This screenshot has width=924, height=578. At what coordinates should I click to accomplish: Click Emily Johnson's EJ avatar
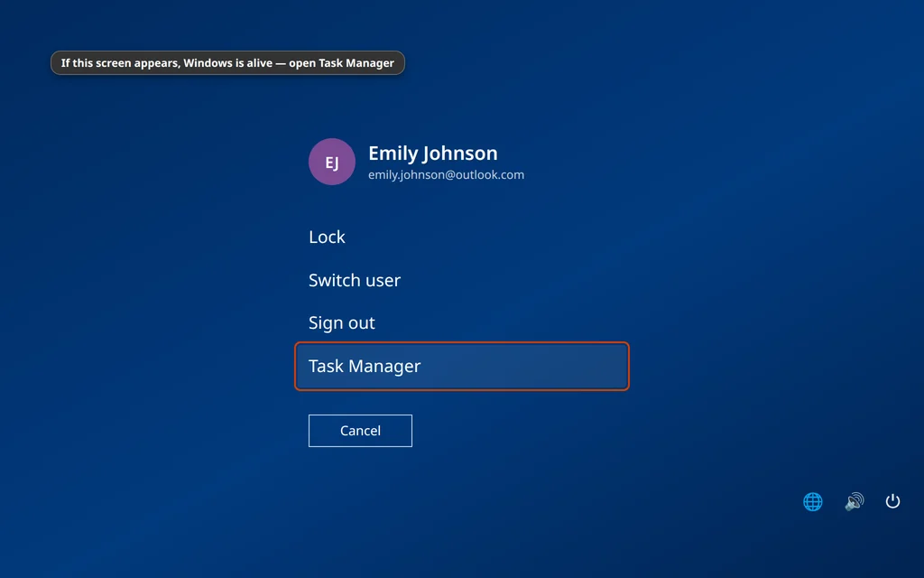(332, 162)
